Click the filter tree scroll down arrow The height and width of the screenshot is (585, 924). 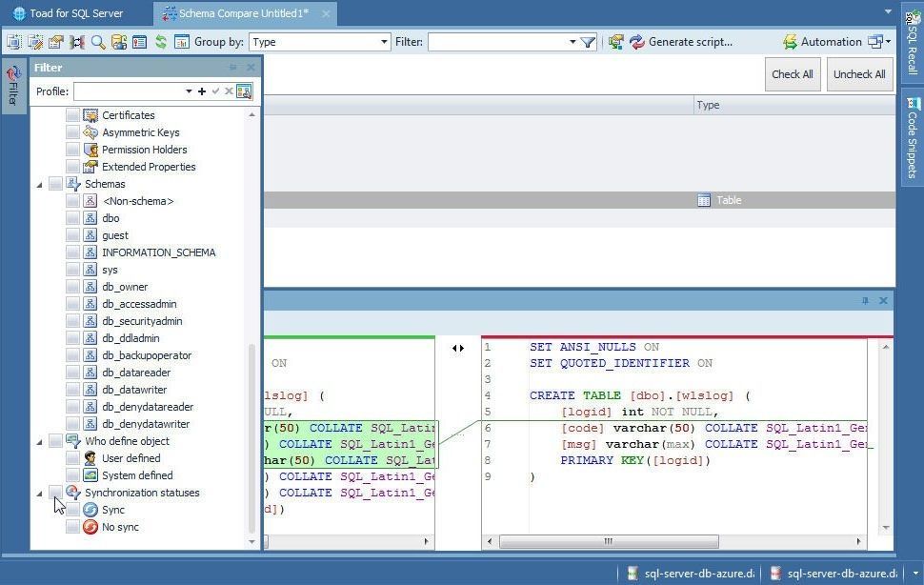252,541
